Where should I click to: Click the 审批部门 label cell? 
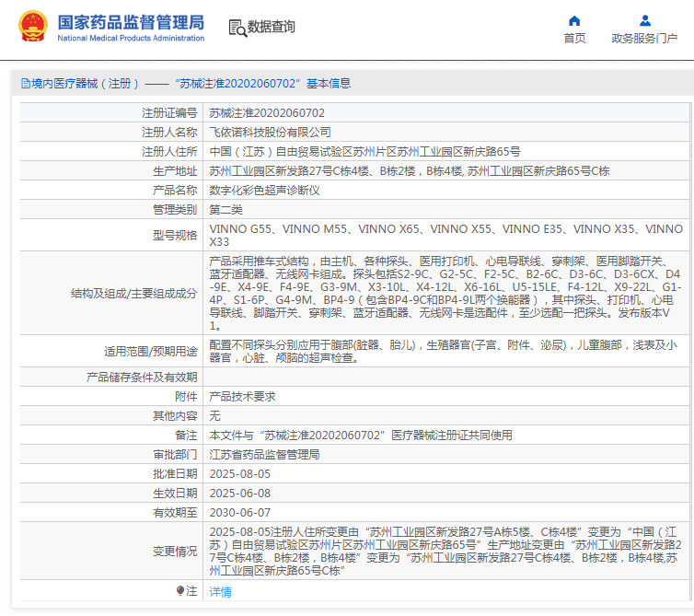[111, 454]
